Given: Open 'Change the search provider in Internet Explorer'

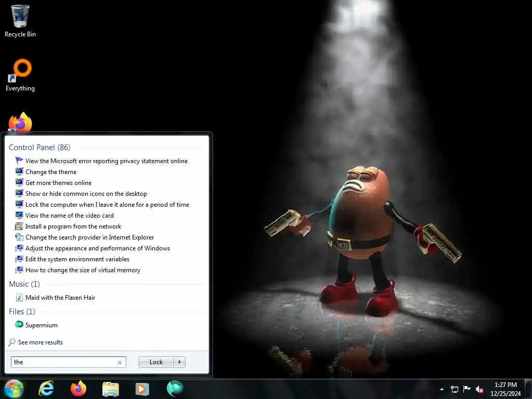Looking at the screenshot, I should (89, 237).
